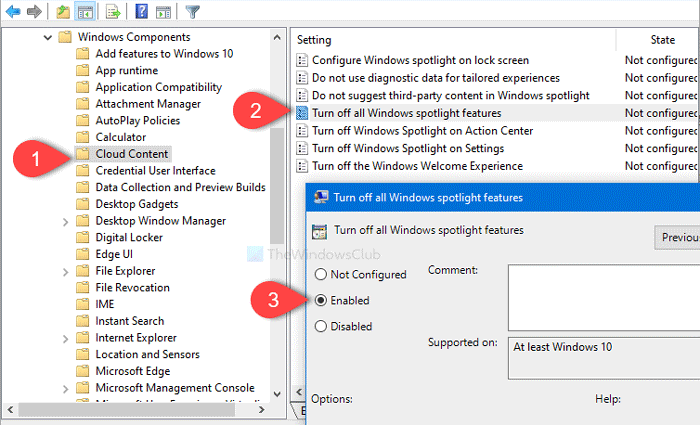The image size is (700, 425).
Task: Choose the Enabled radio option
Action: pyautogui.click(x=321, y=300)
